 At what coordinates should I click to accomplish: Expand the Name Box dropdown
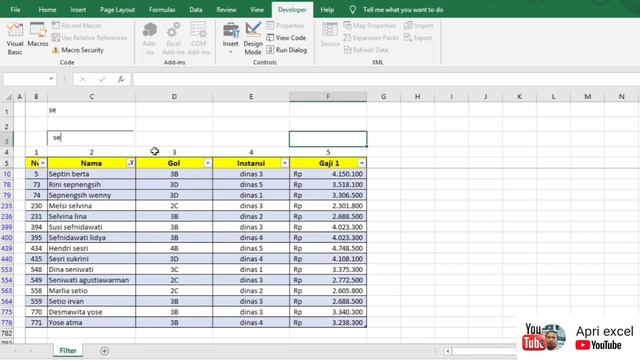point(51,79)
